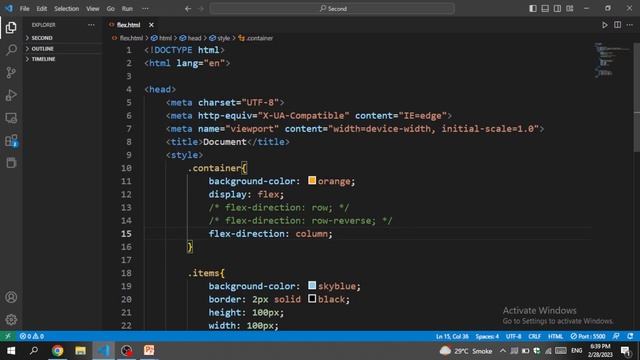Open the Extensions view
This screenshot has width=640, height=360.
11,140
